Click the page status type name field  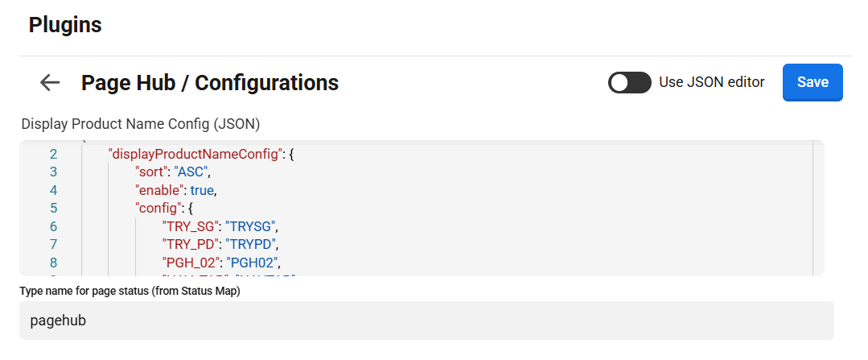pos(426,321)
